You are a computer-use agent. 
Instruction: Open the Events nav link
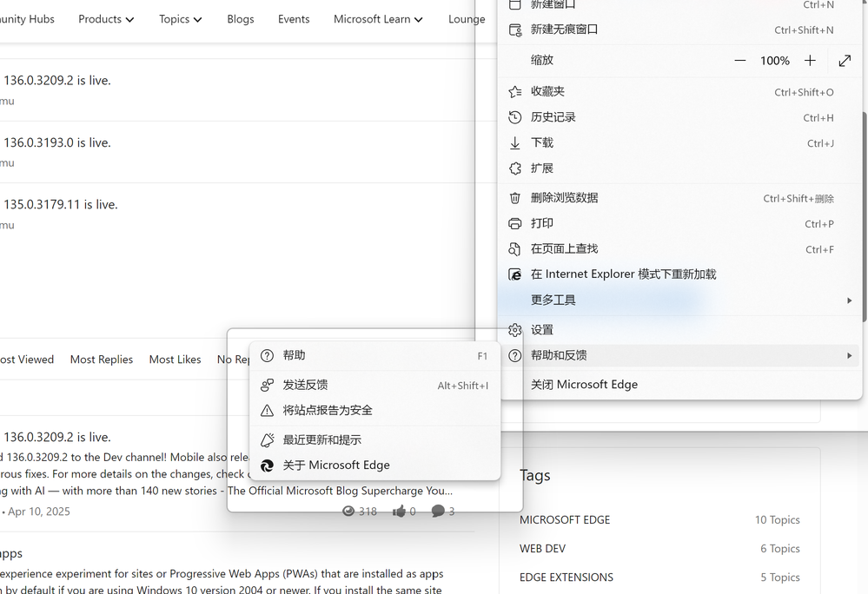point(294,19)
